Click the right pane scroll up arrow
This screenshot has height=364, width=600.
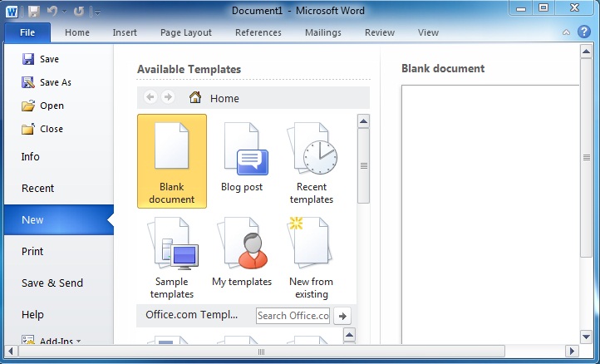pos(586,52)
